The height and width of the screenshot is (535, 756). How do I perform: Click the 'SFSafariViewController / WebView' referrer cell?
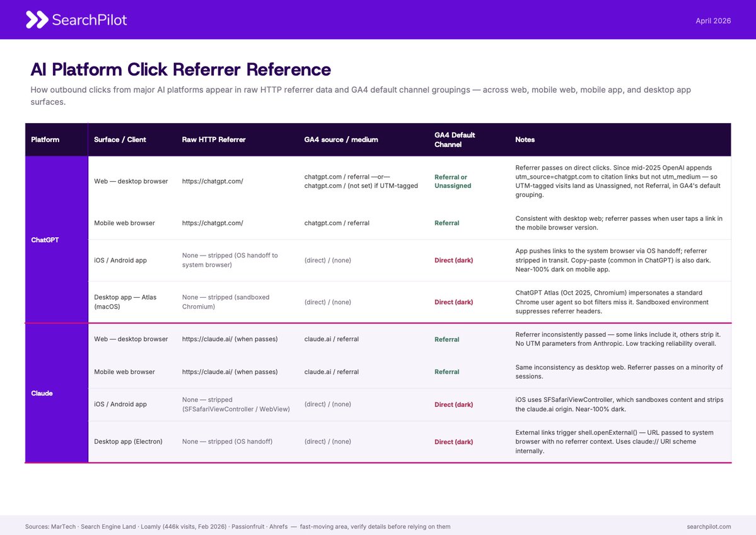click(236, 404)
